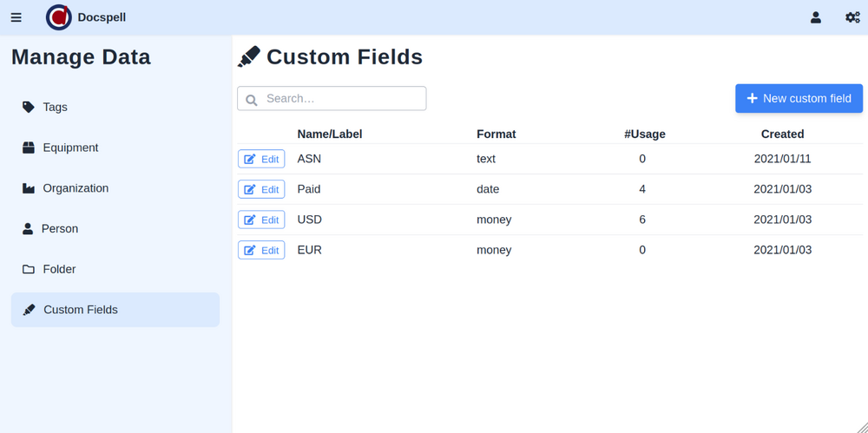Viewport: 868px width, 433px height.
Task: Click the Folder sidebar icon
Action: coord(29,270)
